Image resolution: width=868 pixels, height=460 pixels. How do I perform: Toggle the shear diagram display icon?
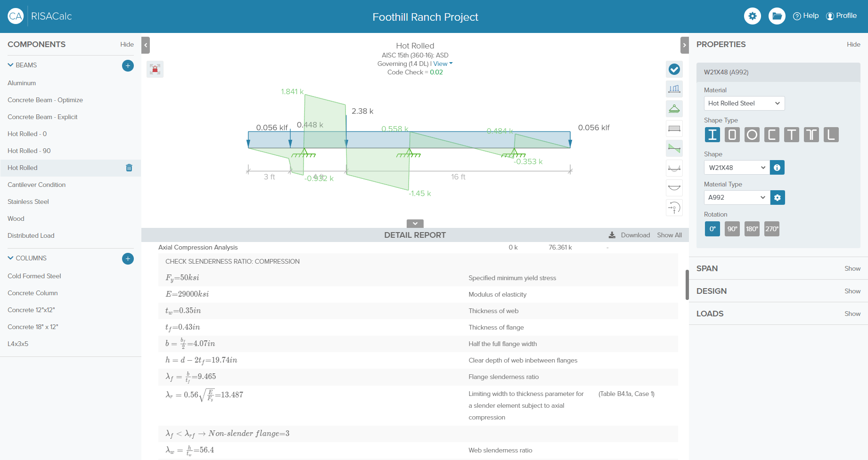pos(674,148)
